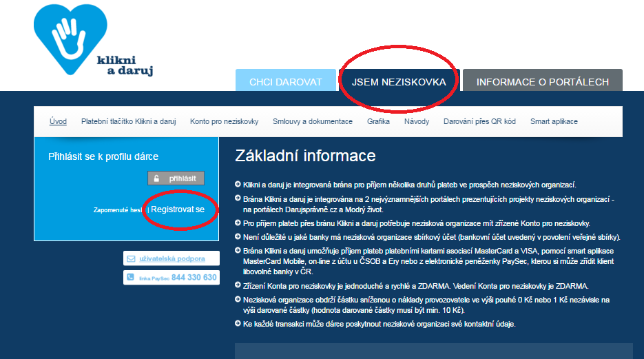
Task: Click the phone icon beside linka PaySec
Action: (x=131, y=277)
